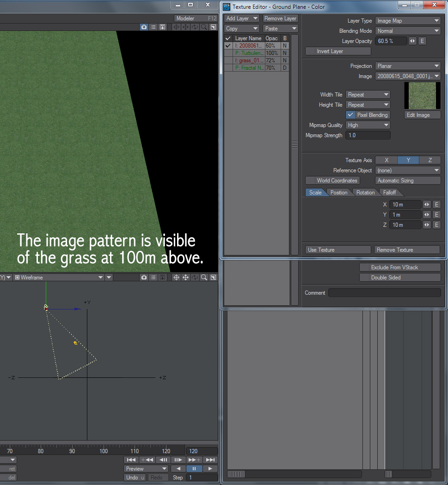Open Paste dropdown in Texture Editor
This screenshot has width=448, height=485.
[x=281, y=29]
